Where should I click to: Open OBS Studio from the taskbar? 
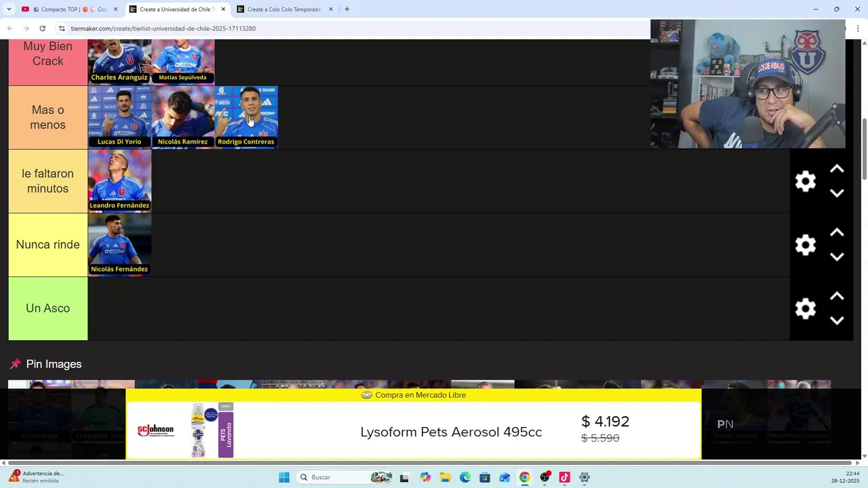tap(545, 477)
